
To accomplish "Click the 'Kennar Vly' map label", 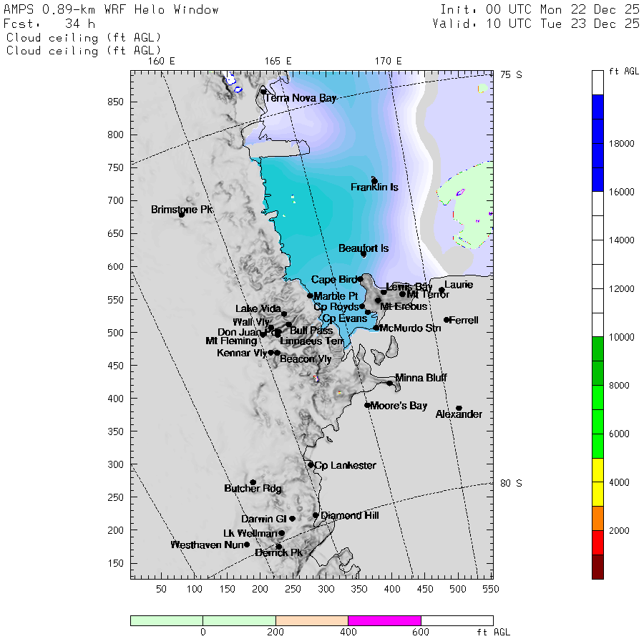I will point(242,353).
